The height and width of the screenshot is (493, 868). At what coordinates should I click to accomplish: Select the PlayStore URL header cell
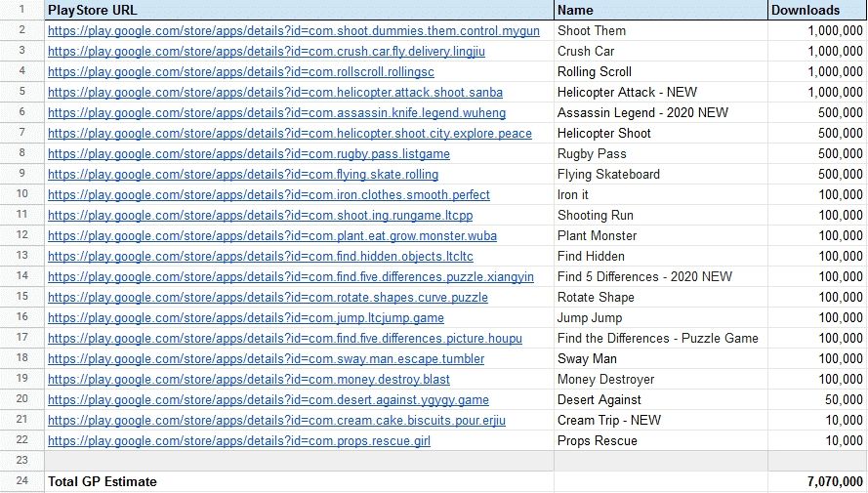coord(298,11)
